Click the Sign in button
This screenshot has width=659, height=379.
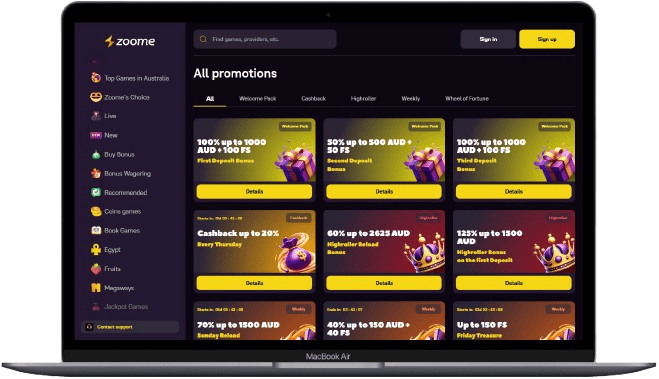tap(488, 39)
